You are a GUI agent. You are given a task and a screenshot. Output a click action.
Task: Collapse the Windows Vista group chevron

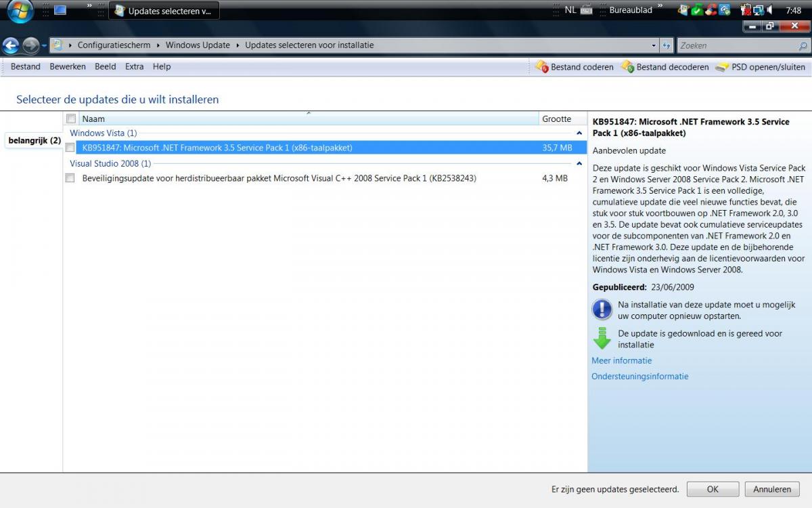579,133
